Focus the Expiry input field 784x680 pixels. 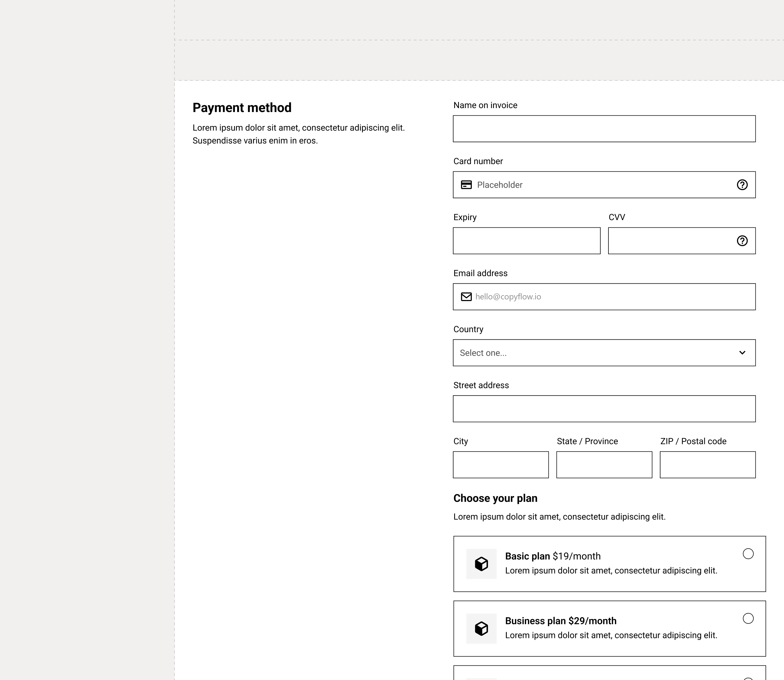(x=526, y=241)
